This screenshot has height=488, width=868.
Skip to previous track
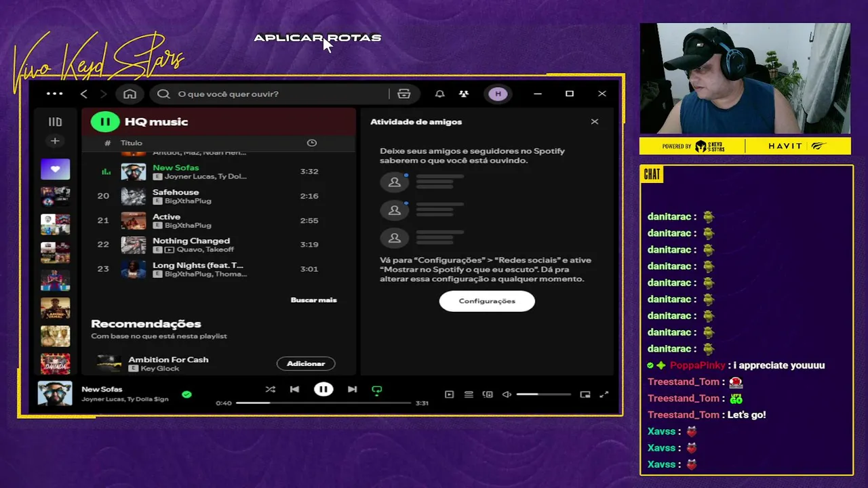pyautogui.click(x=294, y=389)
